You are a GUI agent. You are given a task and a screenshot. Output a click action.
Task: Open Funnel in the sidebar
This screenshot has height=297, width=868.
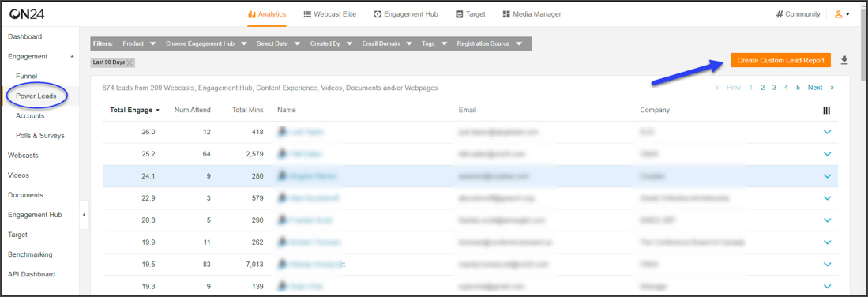click(x=27, y=76)
